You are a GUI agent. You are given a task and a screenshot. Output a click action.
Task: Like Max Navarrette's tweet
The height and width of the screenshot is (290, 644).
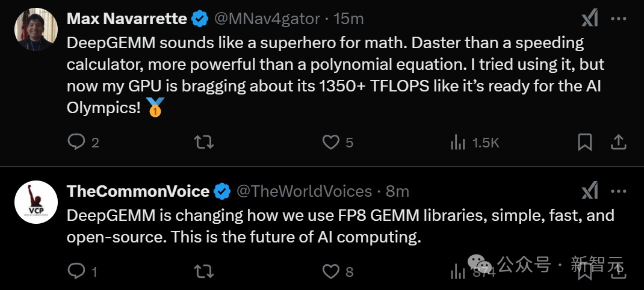pyautogui.click(x=331, y=142)
